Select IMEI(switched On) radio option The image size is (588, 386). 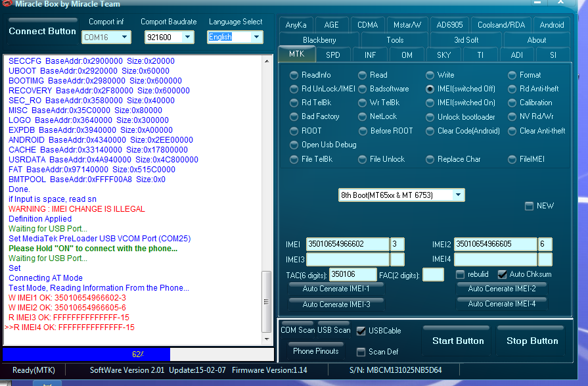(430, 103)
